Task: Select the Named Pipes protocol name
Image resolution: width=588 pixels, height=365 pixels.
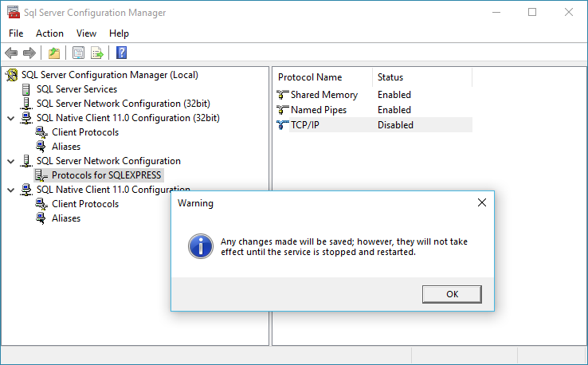Action: tap(319, 110)
